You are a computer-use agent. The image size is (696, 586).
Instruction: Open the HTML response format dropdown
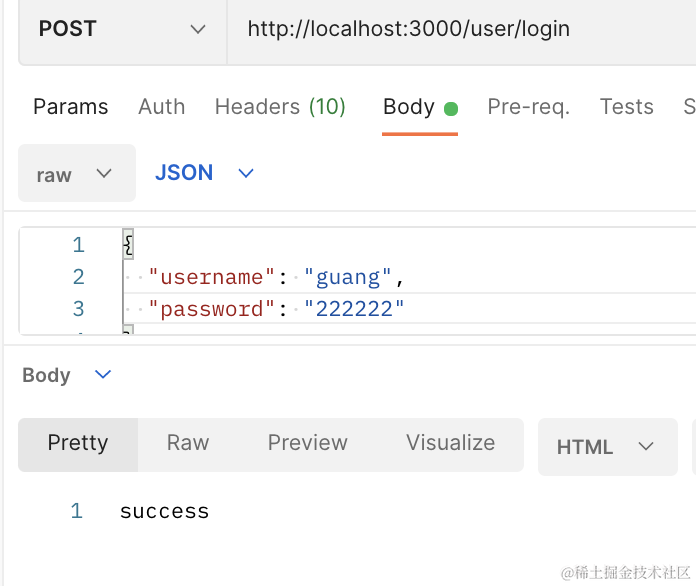tap(605, 447)
